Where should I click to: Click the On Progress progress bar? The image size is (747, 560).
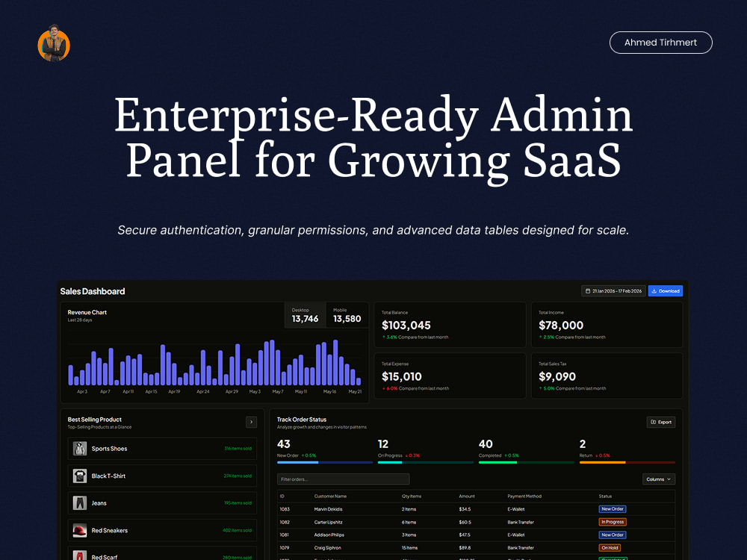coord(426,462)
